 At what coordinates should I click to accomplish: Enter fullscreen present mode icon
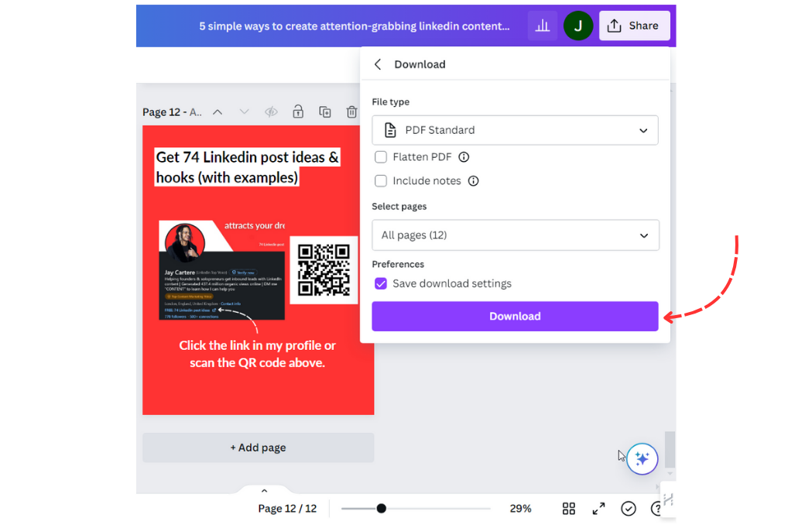point(598,509)
